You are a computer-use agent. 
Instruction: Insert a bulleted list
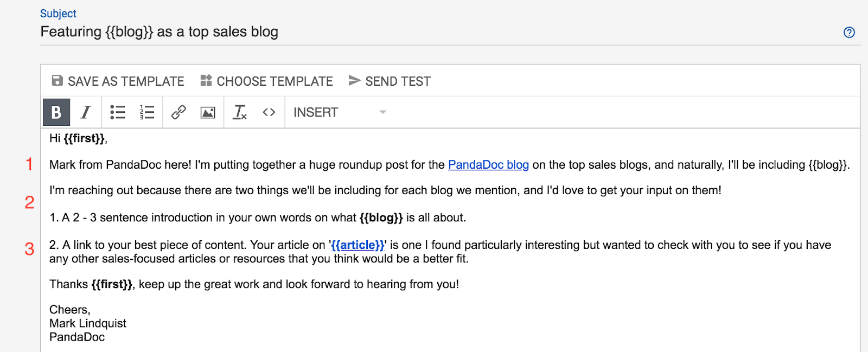click(118, 112)
